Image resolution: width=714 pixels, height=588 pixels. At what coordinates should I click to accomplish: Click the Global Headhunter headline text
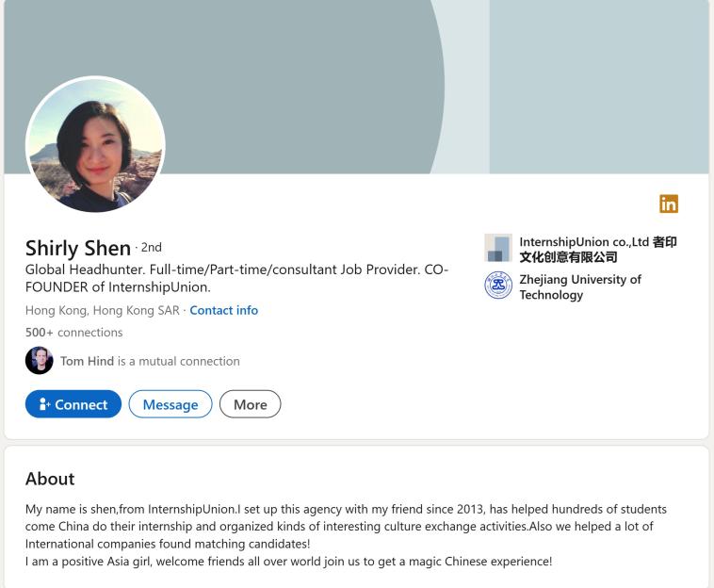236,278
